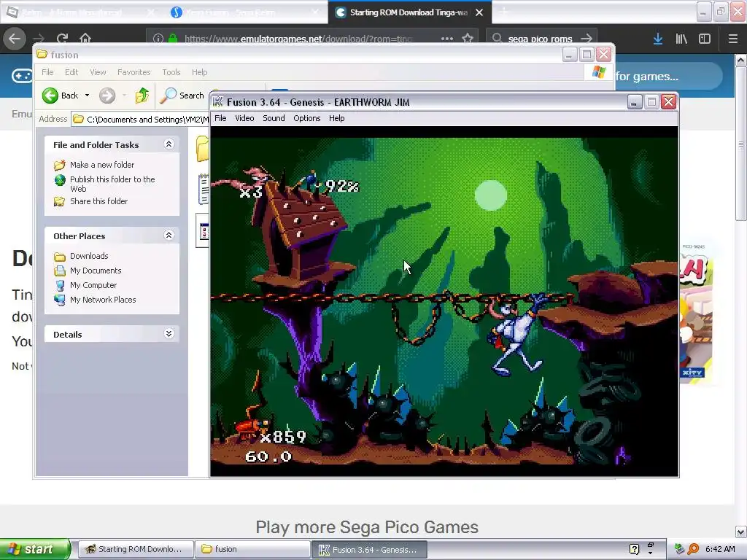Open Video menu in Fusion emulator

244,118
